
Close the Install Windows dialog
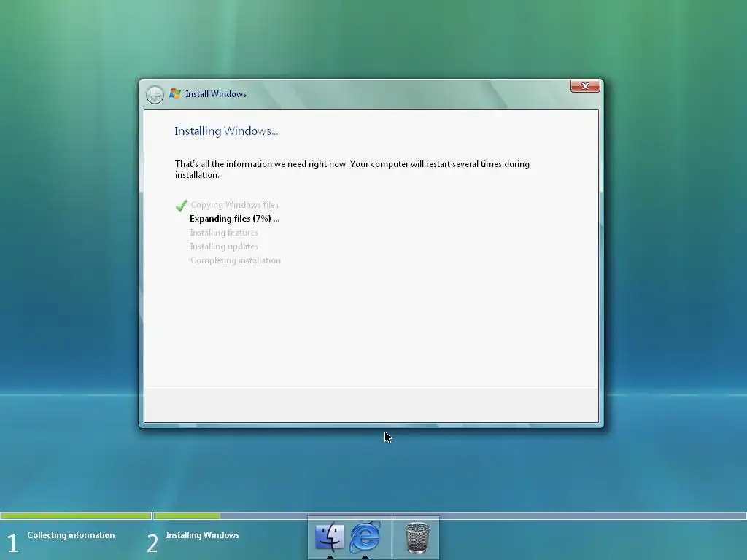[x=585, y=86]
